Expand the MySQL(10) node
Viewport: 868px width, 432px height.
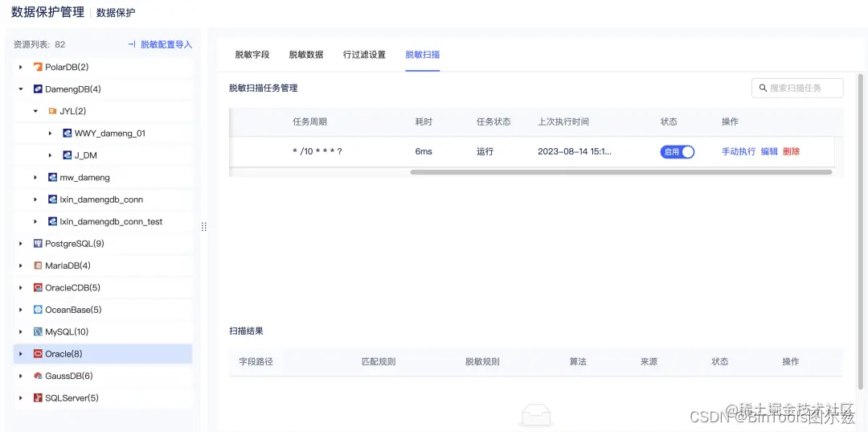[20, 331]
